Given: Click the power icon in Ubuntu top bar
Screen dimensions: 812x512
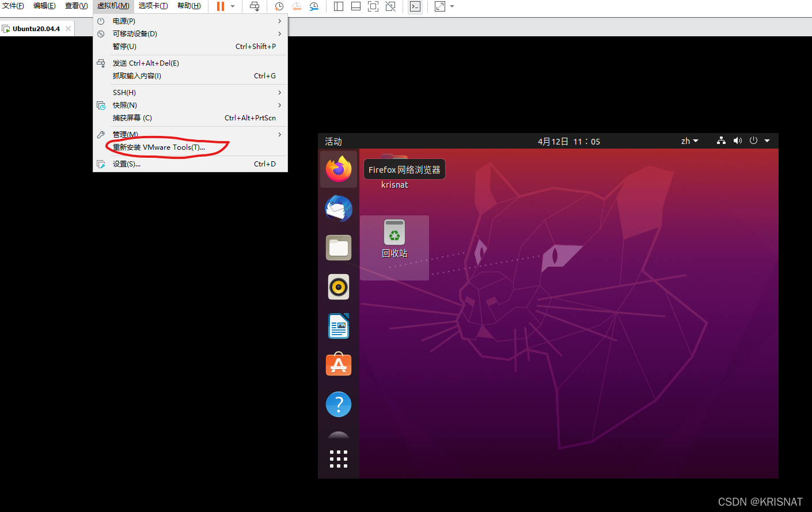Looking at the screenshot, I should [753, 141].
